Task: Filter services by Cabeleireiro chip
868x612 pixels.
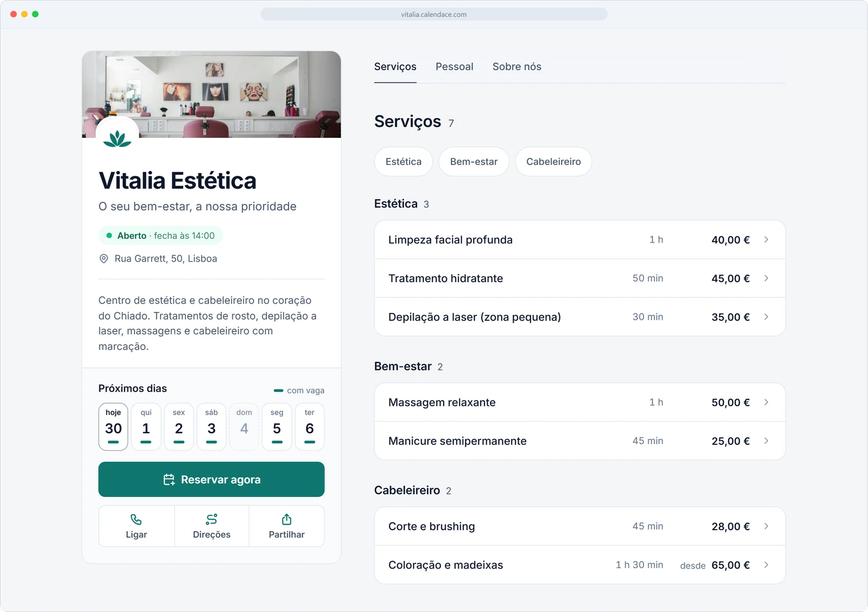Action: click(x=553, y=162)
